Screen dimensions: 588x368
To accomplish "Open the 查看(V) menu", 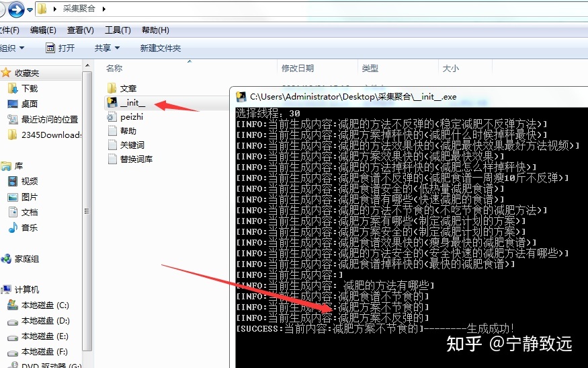I will click(80, 30).
